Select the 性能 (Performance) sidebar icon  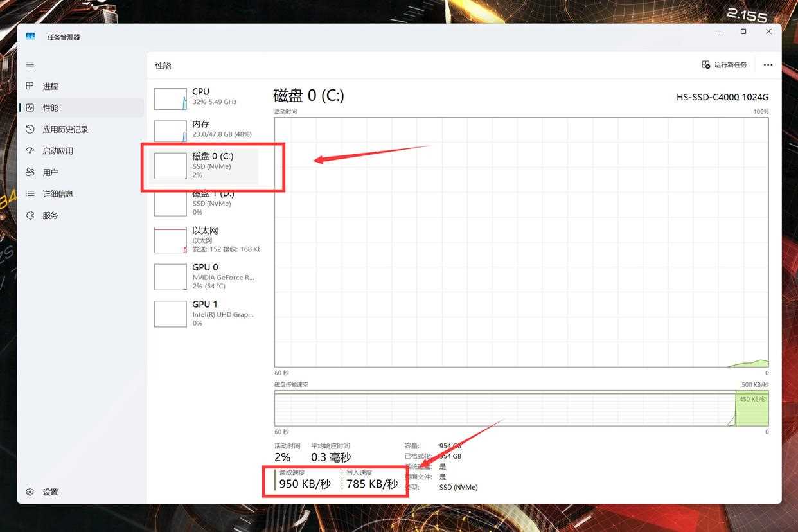pos(30,108)
